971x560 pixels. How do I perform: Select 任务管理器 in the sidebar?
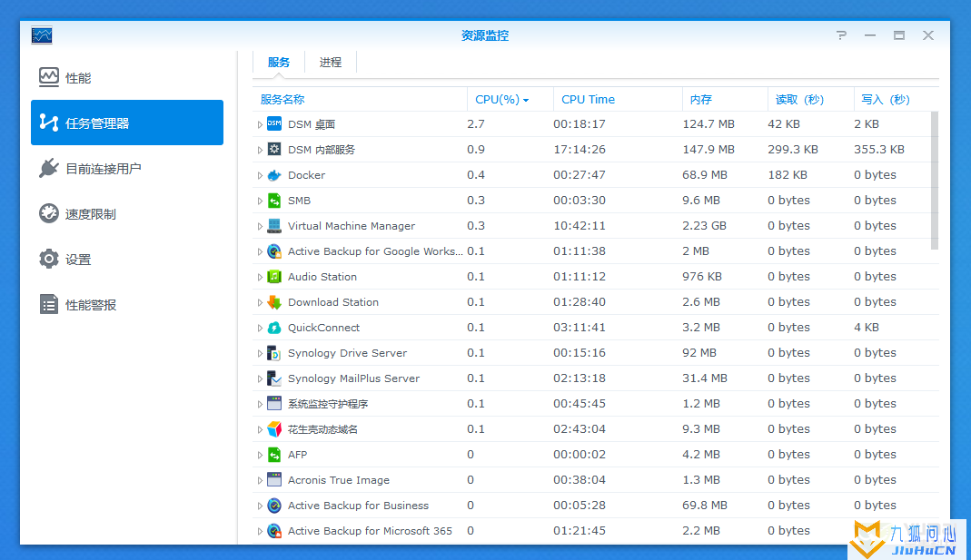[127, 123]
